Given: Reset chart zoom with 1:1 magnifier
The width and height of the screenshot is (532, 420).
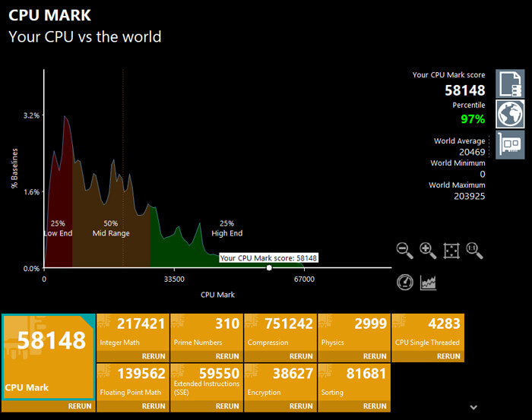Looking at the screenshot, I should 475,250.
